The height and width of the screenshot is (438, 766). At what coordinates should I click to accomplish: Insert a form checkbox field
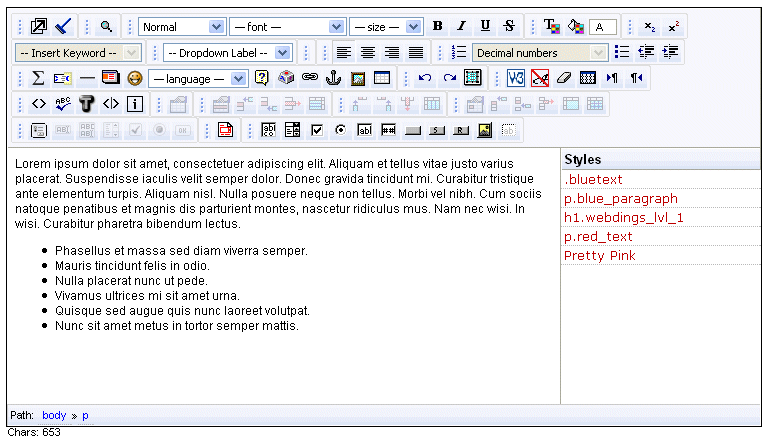[x=317, y=130]
